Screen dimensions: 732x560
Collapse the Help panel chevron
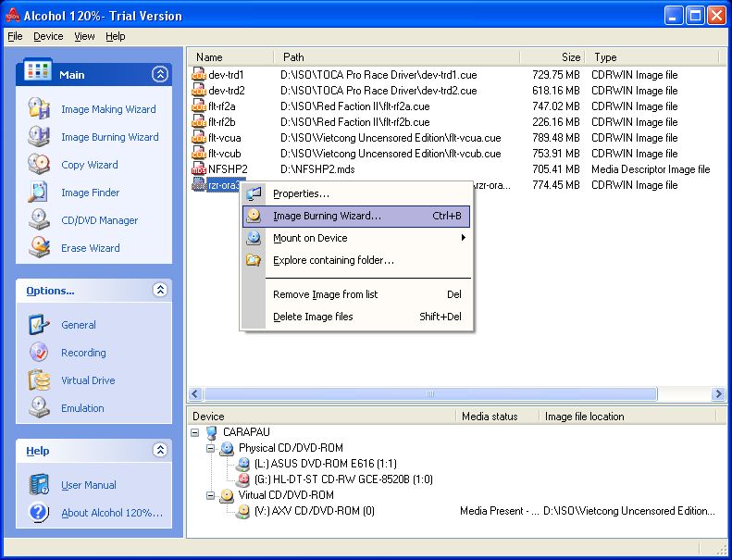160,450
